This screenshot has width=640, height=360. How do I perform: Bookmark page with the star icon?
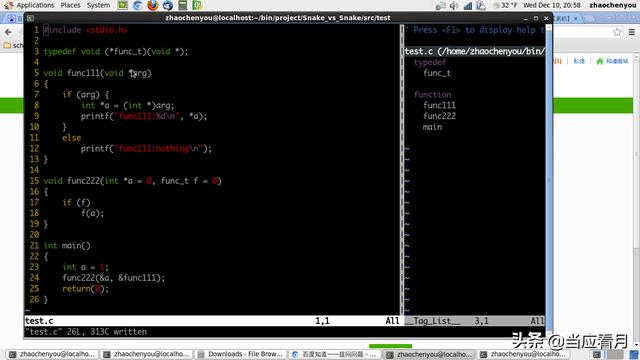click(617, 32)
